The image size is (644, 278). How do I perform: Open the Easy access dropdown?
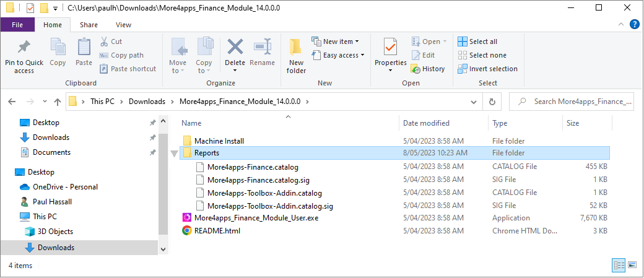[338, 55]
